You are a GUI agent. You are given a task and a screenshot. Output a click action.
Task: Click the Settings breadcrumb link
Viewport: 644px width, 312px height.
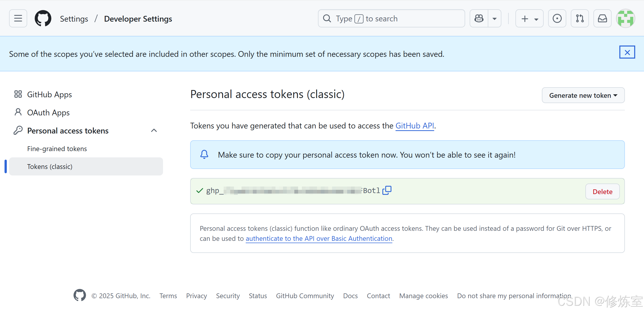[74, 19]
